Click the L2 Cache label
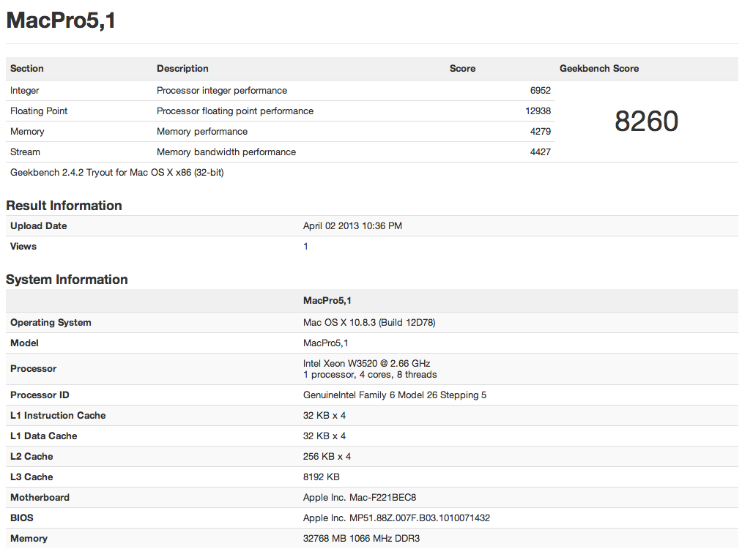The width and height of the screenshot is (753, 560). (31, 457)
